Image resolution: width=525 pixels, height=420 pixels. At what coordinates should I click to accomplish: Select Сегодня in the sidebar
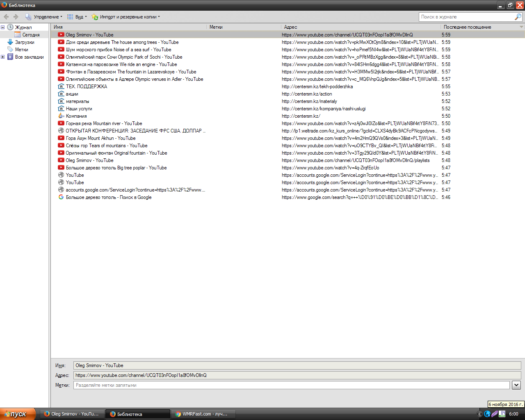point(31,35)
